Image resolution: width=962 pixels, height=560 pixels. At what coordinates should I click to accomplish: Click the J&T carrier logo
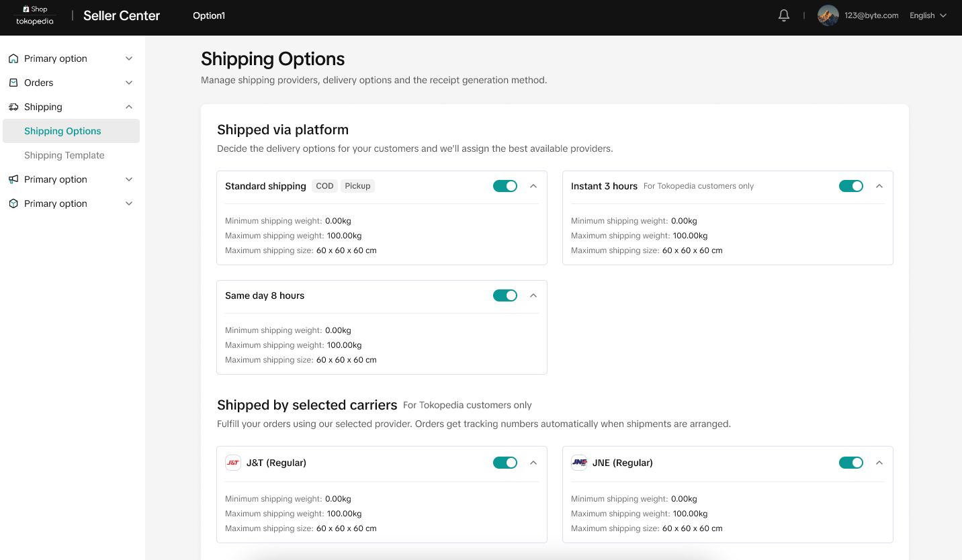point(232,463)
